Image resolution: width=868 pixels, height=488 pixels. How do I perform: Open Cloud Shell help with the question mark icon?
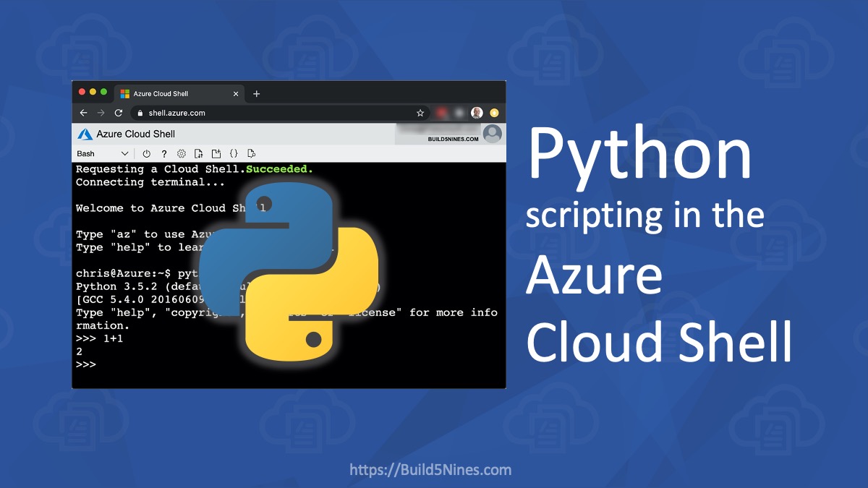point(163,153)
